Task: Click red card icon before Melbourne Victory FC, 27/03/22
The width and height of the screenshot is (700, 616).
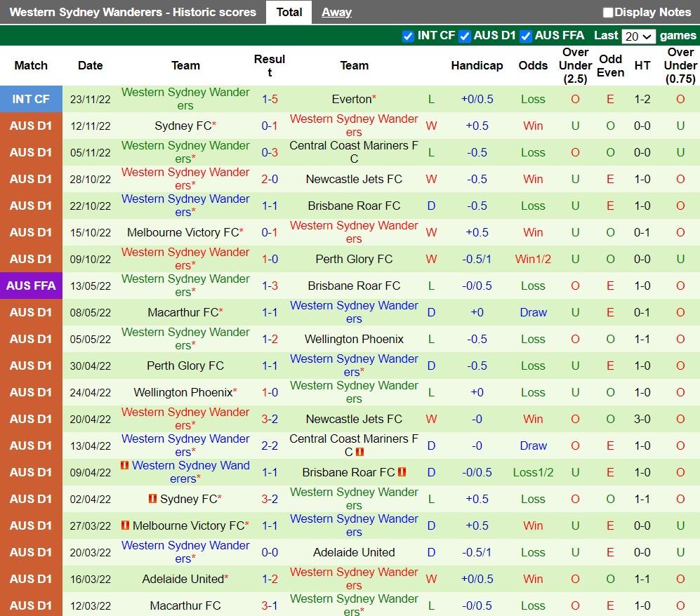Action: pyautogui.click(x=125, y=525)
